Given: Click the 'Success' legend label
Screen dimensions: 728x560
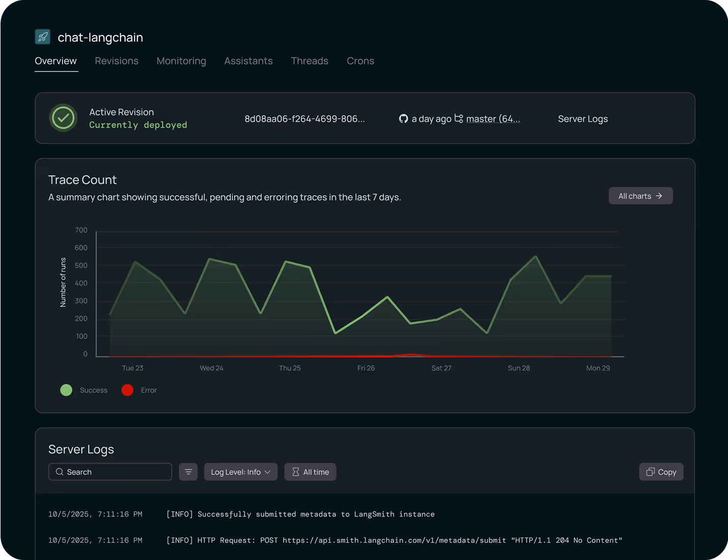Looking at the screenshot, I should point(94,390).
